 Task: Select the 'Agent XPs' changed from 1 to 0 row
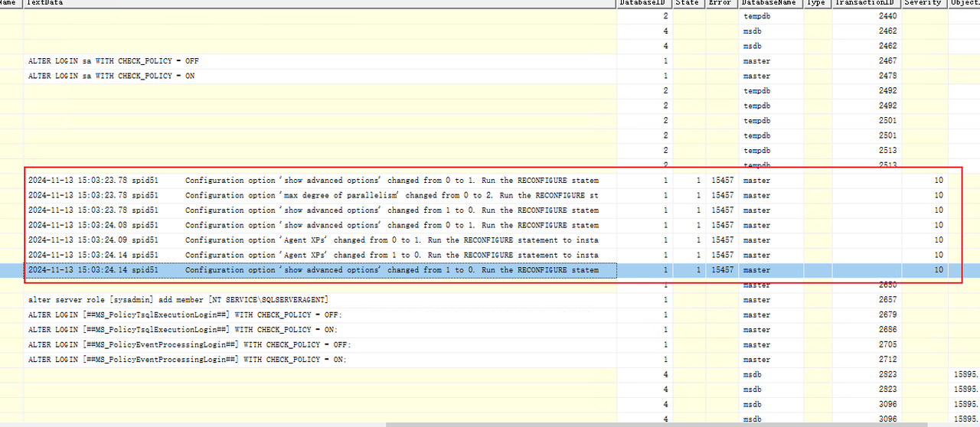click(314, 255)
